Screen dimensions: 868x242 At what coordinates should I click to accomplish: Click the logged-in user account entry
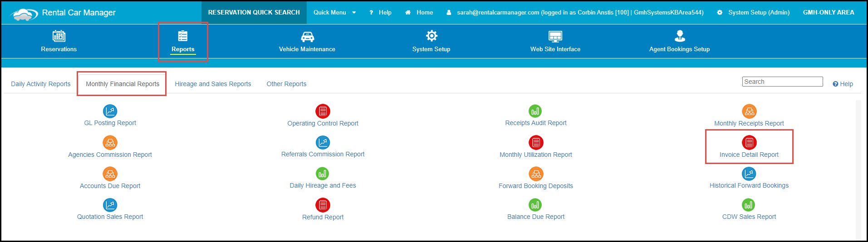[x=580, y=13]
